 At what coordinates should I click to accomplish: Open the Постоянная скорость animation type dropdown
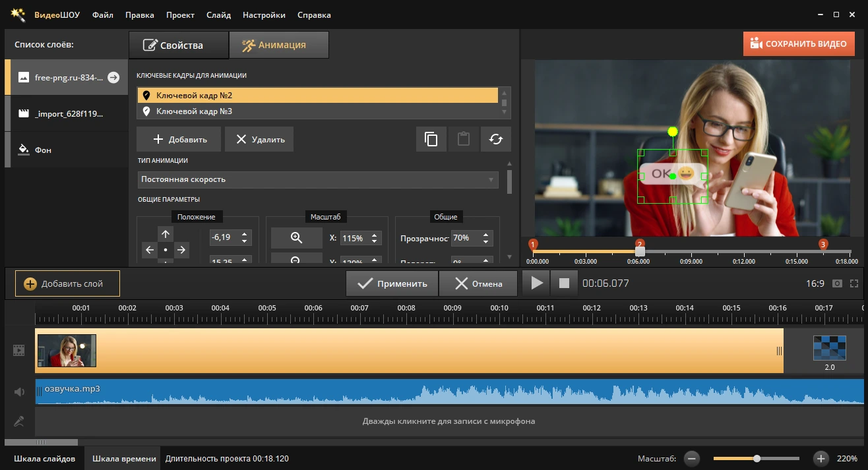[318, 179]
